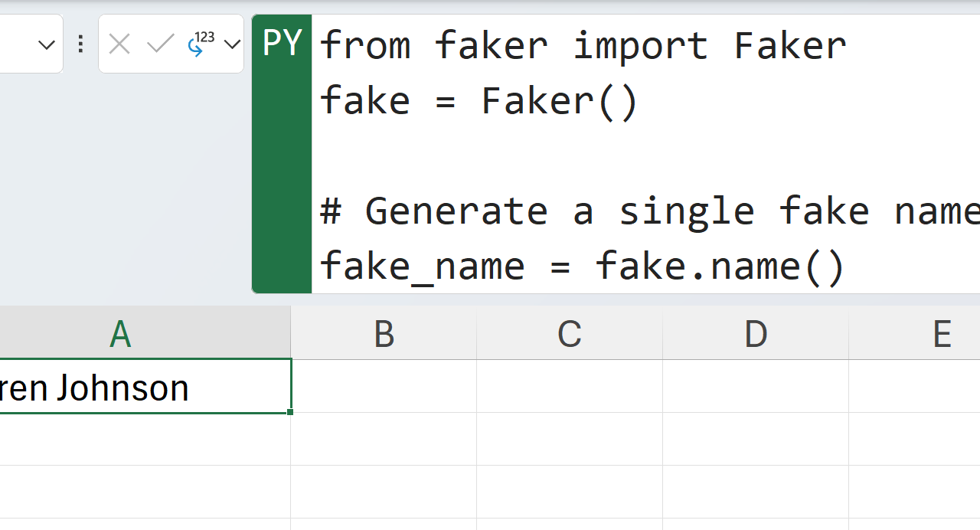Open the Python output type dropdown arrow
Image resolution: width=980 pixels, height=530 pixels.
click(x=232, y=44)
